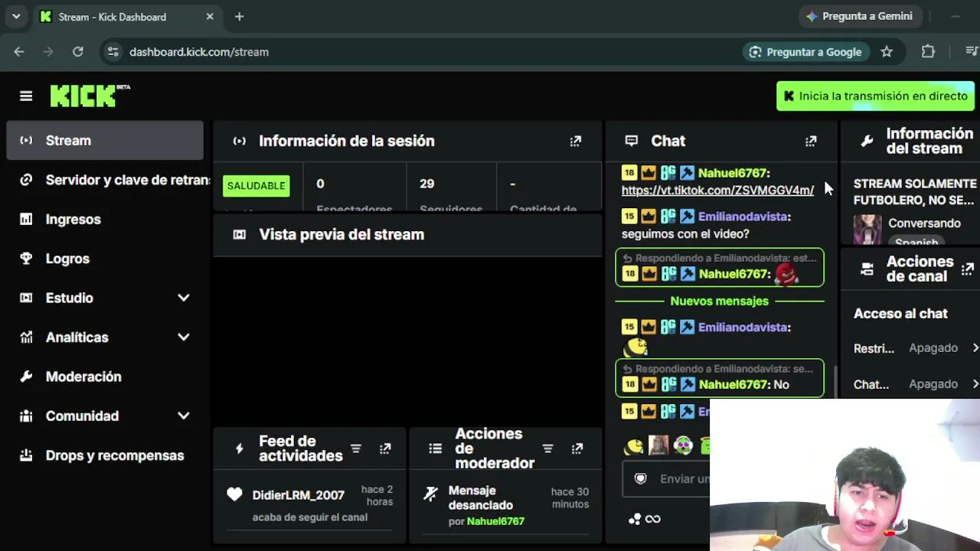980x551 pixels.
Task: Open Drops y recompensas in the sidebar
Action: pos(106,455)
